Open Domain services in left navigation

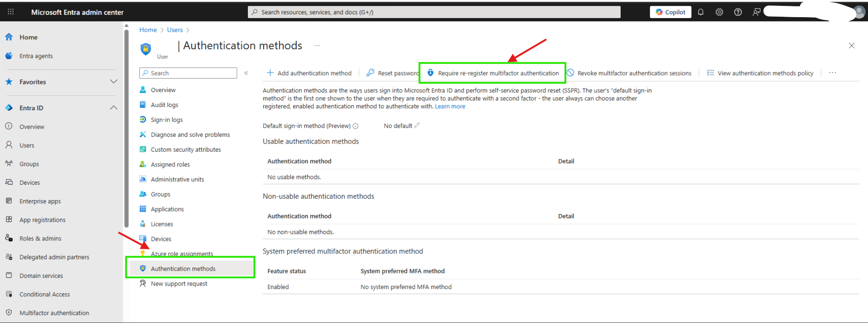point(41,276)
